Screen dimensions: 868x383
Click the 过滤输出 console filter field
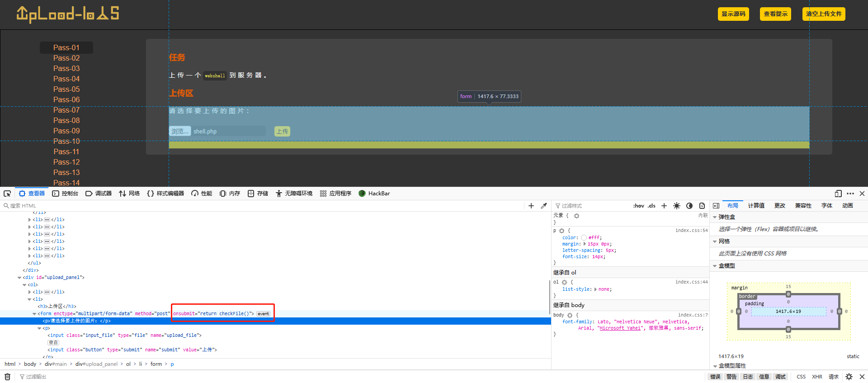pos(362,377)
